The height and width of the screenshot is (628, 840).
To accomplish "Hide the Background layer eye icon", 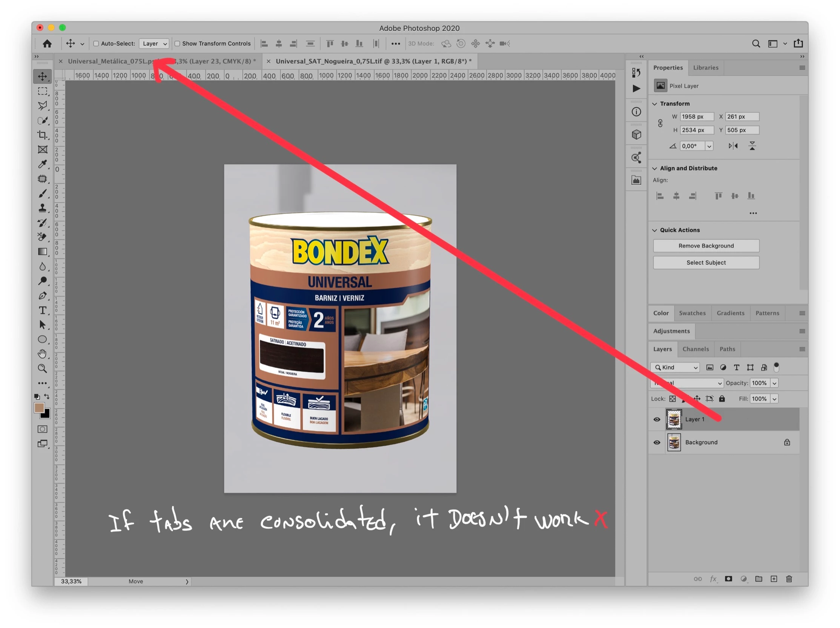I will [657, 442].
